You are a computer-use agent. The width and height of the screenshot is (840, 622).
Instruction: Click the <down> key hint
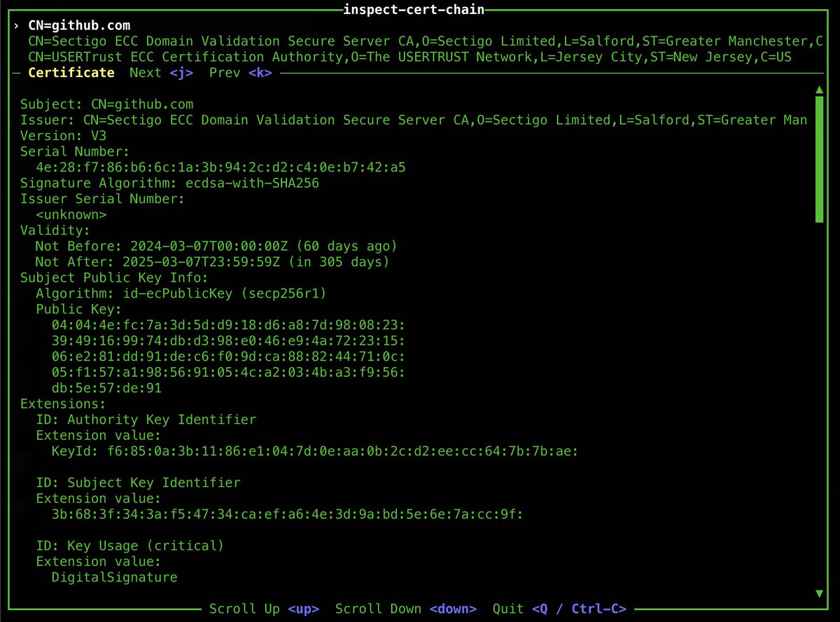pos(454,609)
